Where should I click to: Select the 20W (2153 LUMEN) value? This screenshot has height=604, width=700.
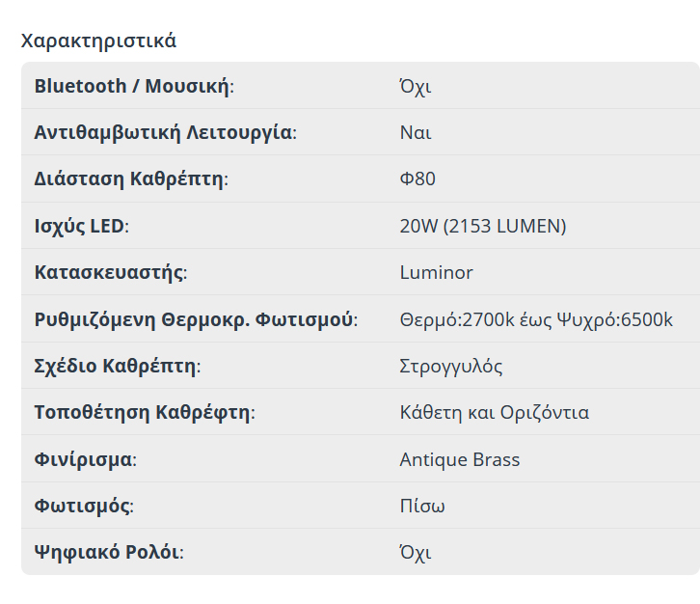coord(483,226)
